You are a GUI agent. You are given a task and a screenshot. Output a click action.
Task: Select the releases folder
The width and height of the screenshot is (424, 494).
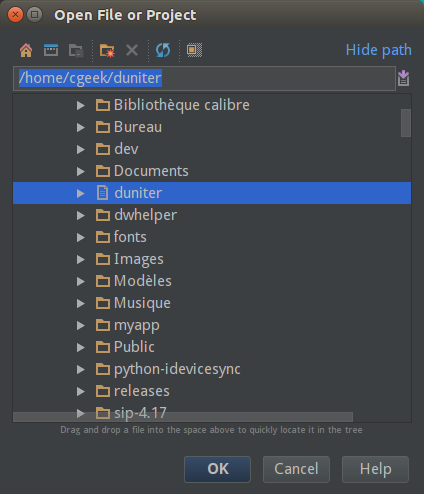142,391
